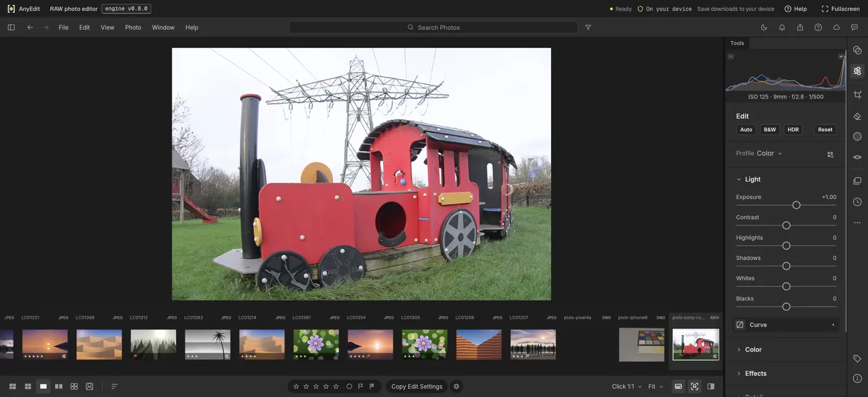Open the notifications bell icon
Viewport: 868px width, 397px height.
[782, 27]
